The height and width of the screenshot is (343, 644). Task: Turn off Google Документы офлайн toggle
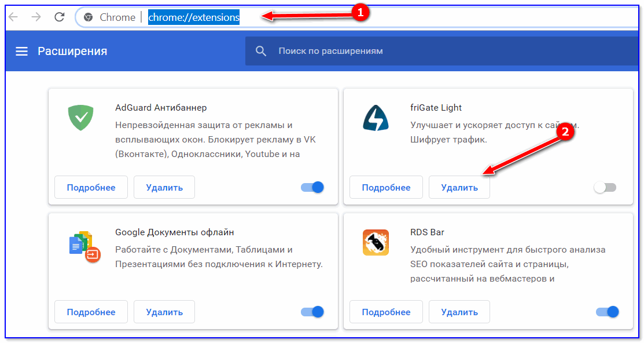[312, 312]
